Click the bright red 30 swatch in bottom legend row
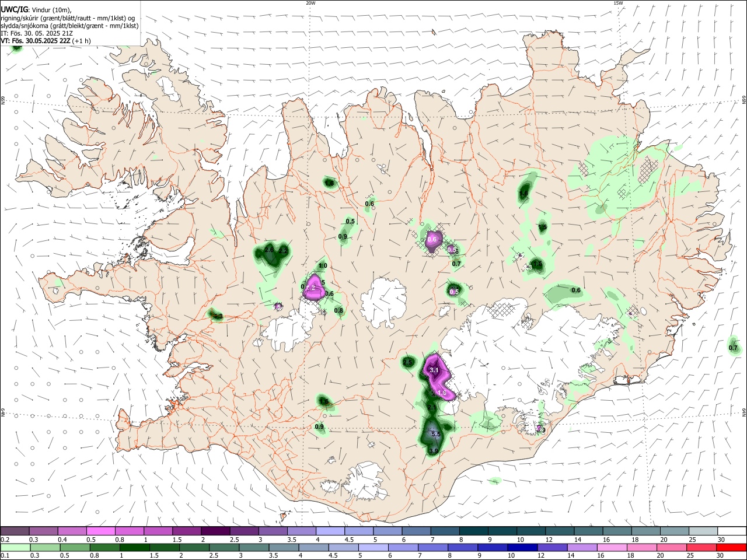Screen dimensions: 747x560 731,547
